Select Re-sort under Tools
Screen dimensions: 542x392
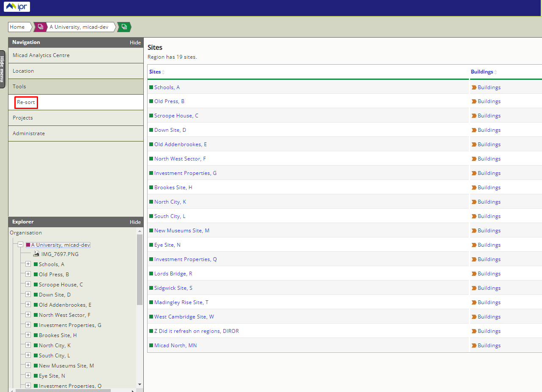[26, 102]
